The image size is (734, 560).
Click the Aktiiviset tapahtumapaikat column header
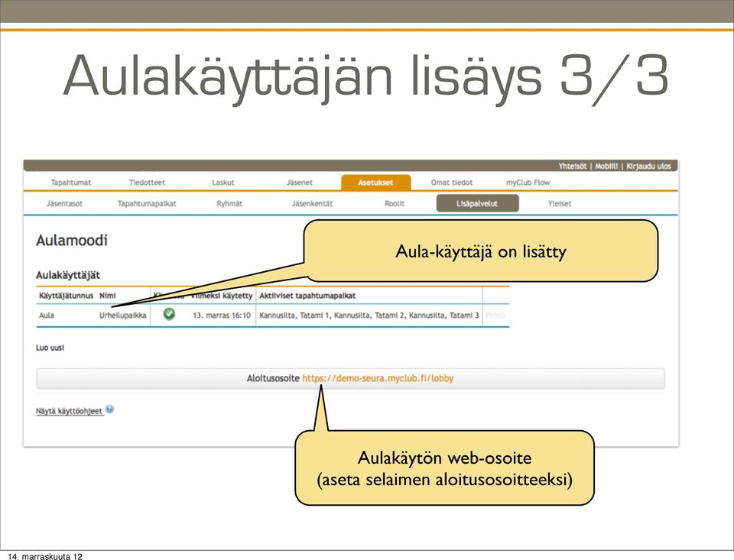pyautogui.click(x=307, y=296)
